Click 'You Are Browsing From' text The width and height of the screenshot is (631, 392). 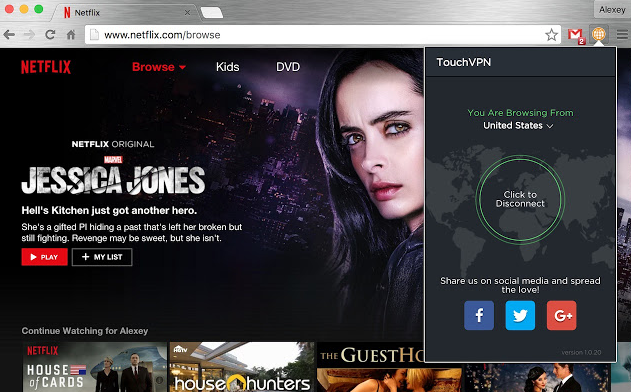tap(520, 113)
